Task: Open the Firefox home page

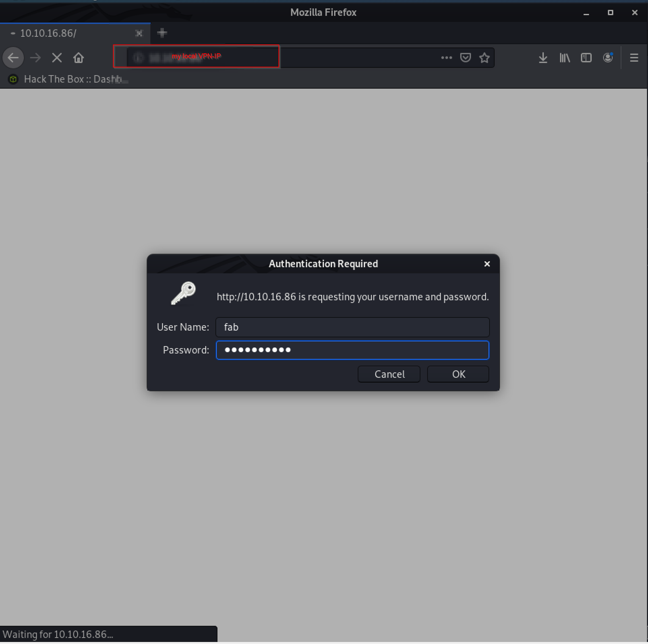Action: point(79,58)
